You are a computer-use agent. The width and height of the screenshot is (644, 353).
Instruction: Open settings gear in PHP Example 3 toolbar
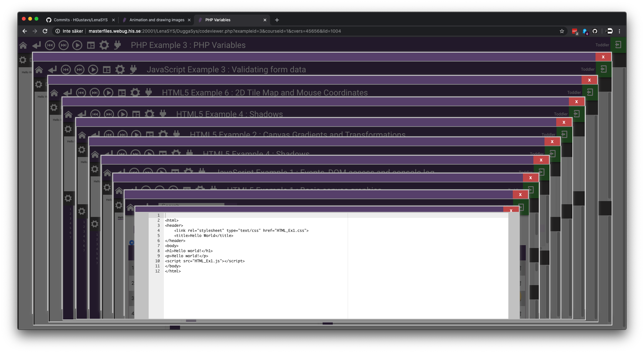tap(104, 45)
